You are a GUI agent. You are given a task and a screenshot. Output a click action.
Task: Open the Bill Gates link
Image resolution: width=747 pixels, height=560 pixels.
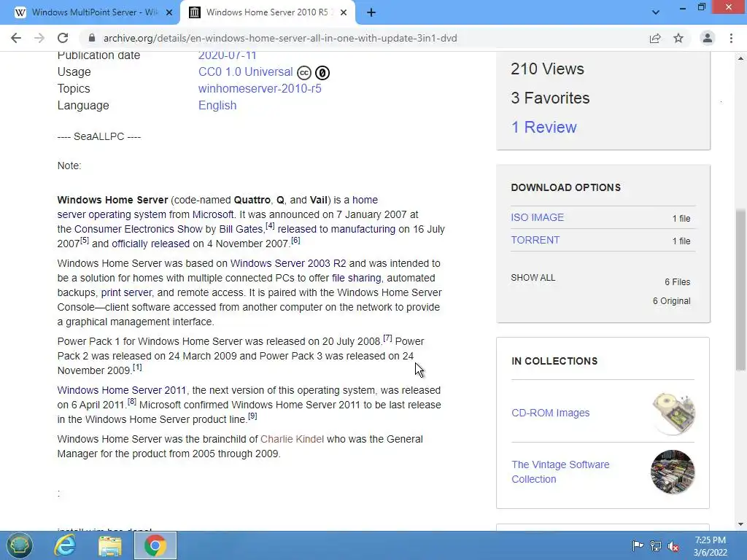241,229
